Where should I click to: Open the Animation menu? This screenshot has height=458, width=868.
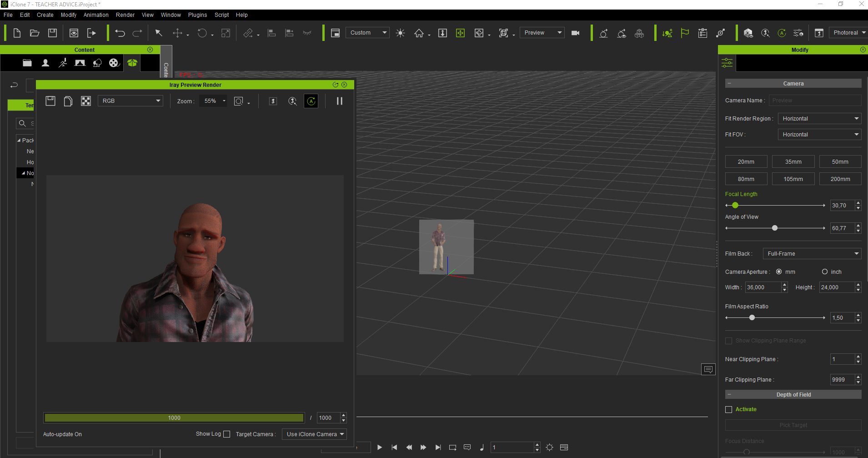pyautogui.click(x=96, y=15)
